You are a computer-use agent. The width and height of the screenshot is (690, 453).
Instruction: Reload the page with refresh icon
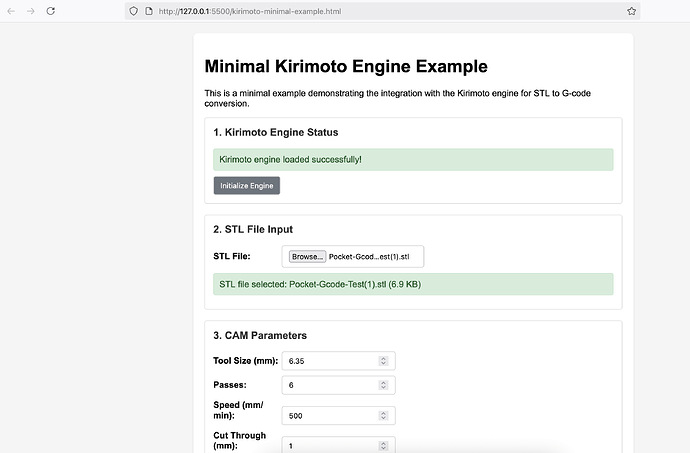51,11
